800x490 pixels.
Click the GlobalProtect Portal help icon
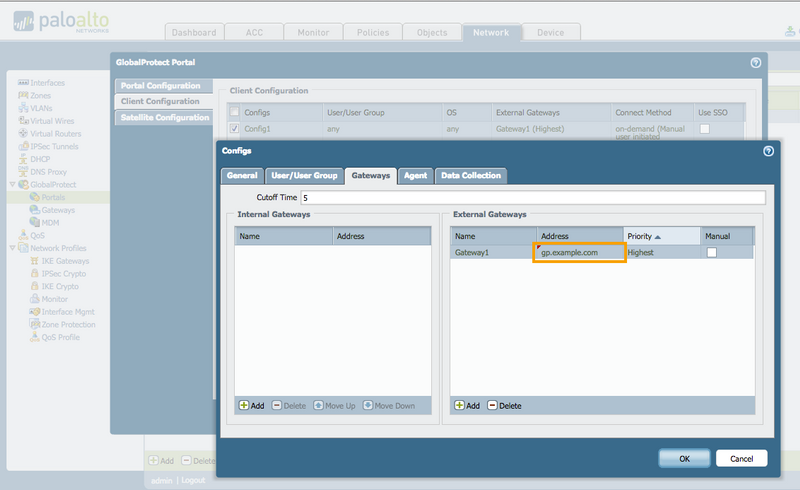pyautogui.click(x=755, y=62)
